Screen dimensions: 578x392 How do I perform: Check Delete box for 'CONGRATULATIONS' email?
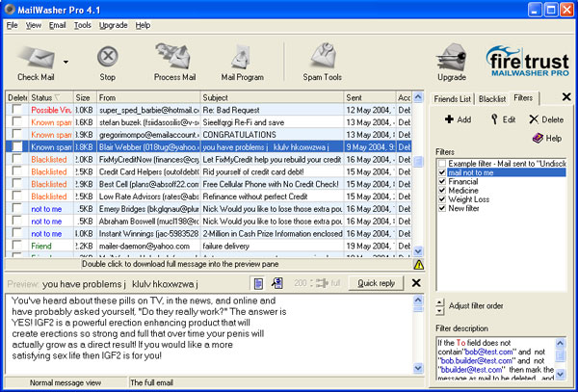tap(16, 134)
